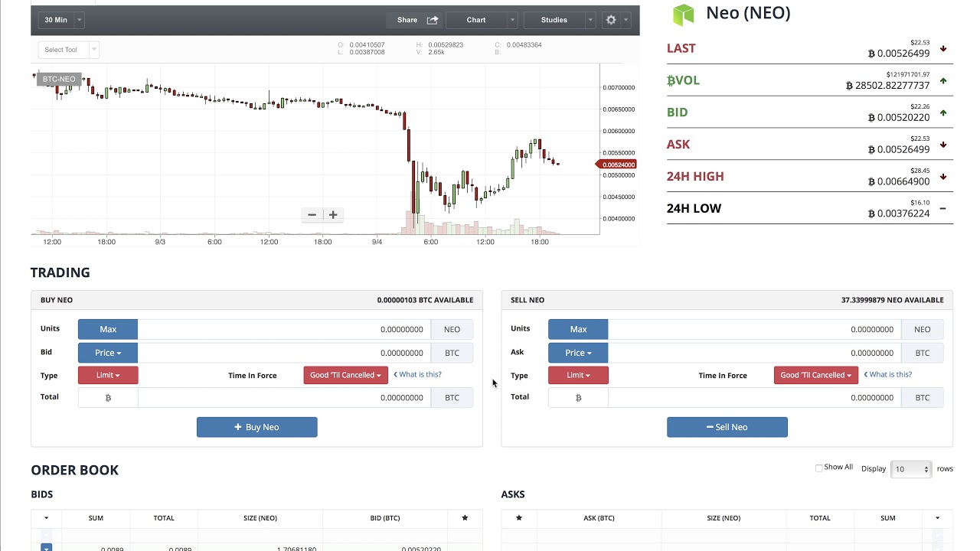Zoom in chart with plus button

pyautogui.click(x=333, y=215)
